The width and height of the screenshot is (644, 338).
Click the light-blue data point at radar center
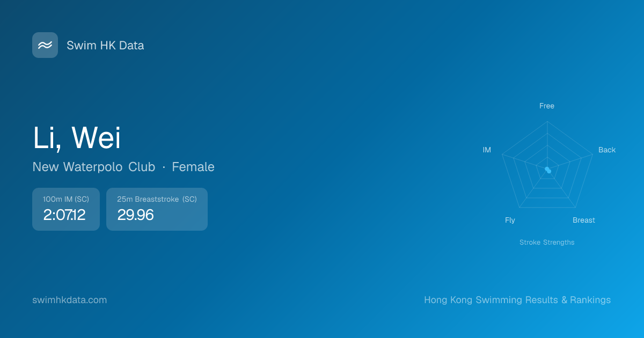point(548,170)
